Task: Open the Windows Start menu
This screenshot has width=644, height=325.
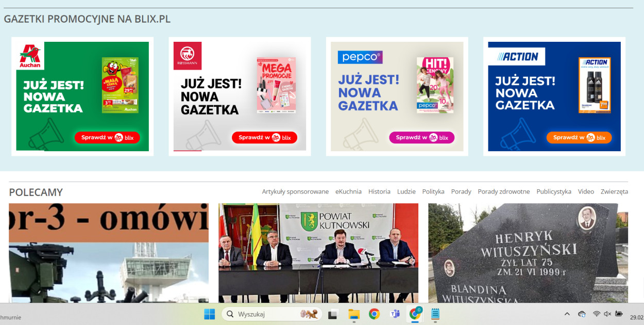Action: click(210, 314)
